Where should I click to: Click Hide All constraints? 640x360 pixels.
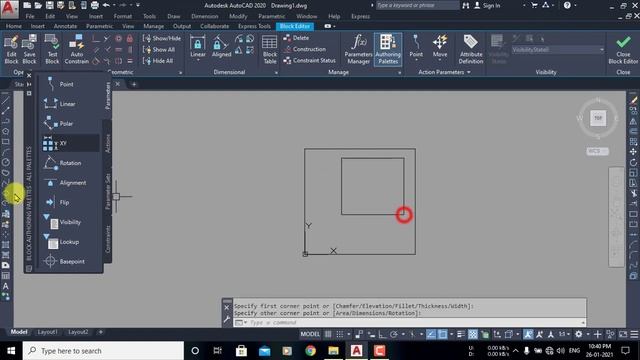click(158, 61)
